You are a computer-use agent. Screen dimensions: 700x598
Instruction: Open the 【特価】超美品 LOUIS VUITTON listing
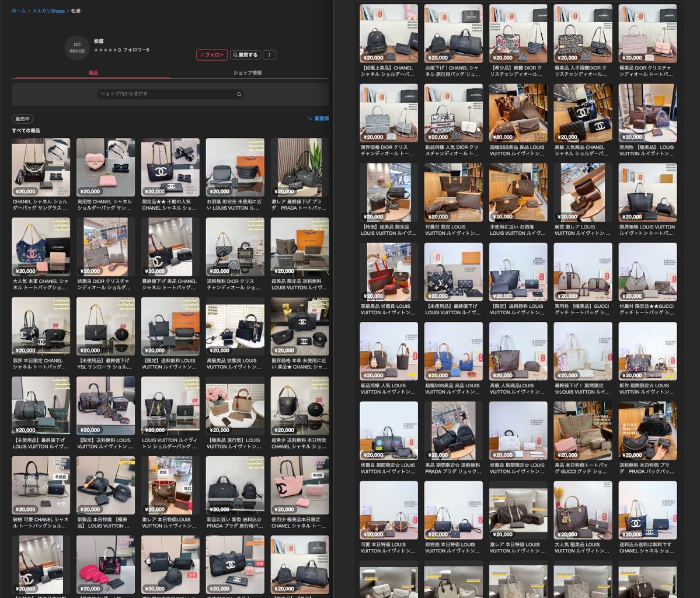point(388,193)
